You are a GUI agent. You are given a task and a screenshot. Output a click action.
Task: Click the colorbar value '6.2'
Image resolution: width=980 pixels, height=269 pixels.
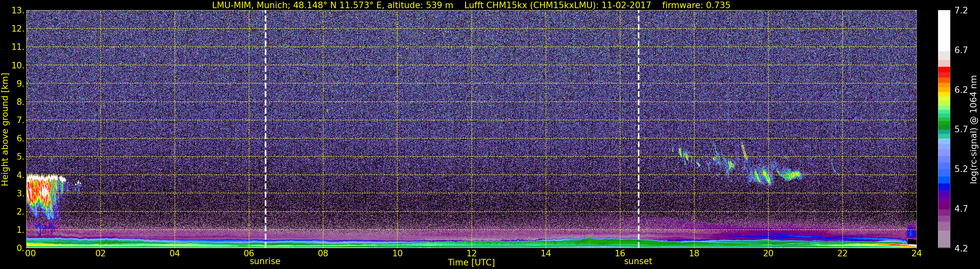961,90
